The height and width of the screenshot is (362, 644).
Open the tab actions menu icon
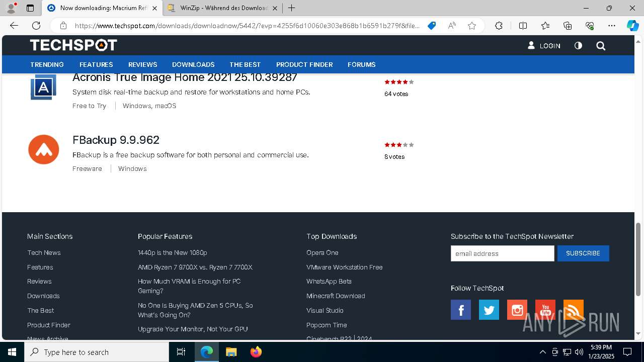coord(30,8)
